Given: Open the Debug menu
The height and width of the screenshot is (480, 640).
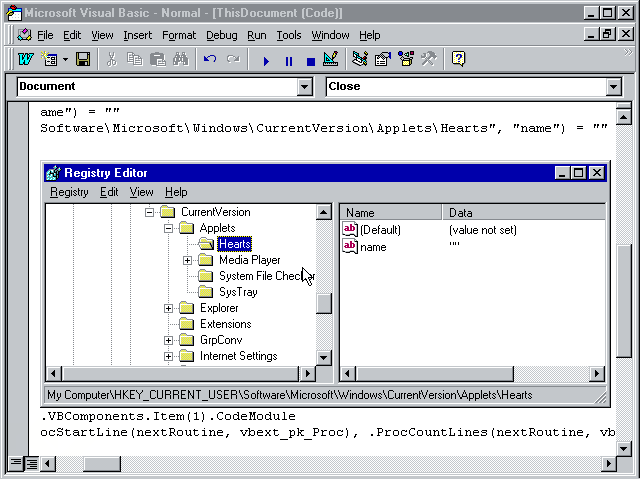Looking at the screenshot, I should click(x=222, y=36).
